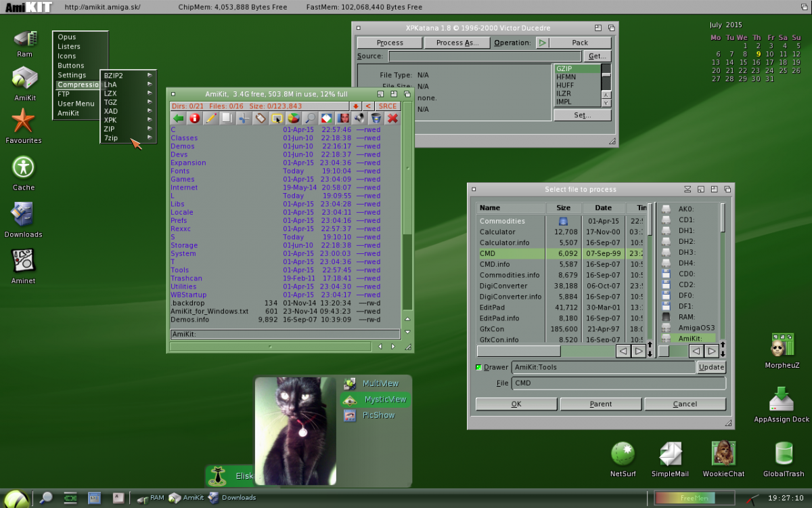This screenshot has height=508, width=812.
Task: Click the red X delete icon in the lister
Action: pos(392,119)
